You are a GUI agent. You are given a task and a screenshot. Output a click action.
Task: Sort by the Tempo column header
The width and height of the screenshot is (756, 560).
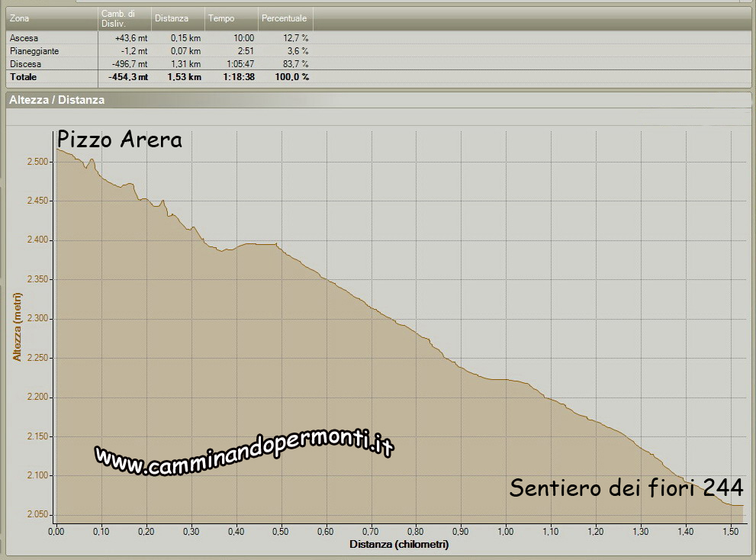(231, 19)
